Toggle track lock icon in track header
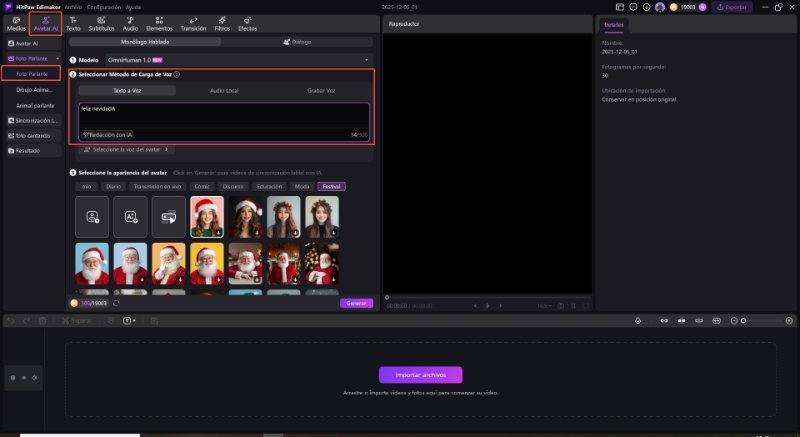The width and height of the screenshot is (800, 437). tap(13, 378)
